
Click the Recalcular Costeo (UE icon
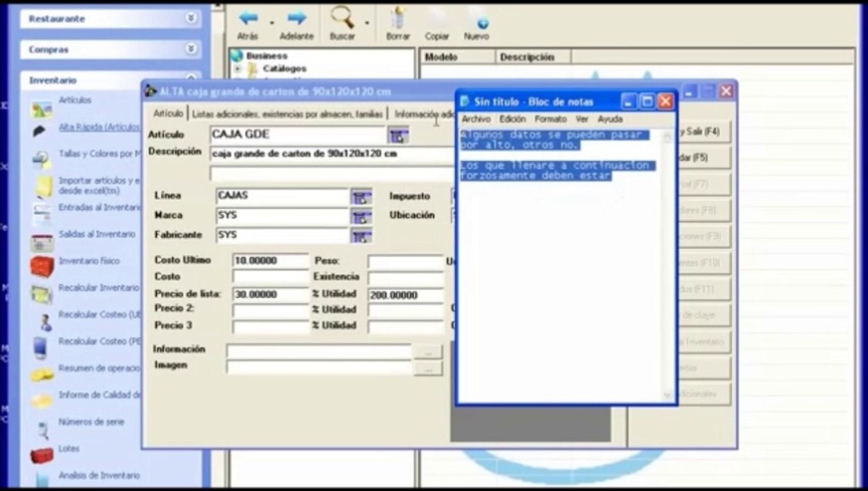(x=44, y=321)
